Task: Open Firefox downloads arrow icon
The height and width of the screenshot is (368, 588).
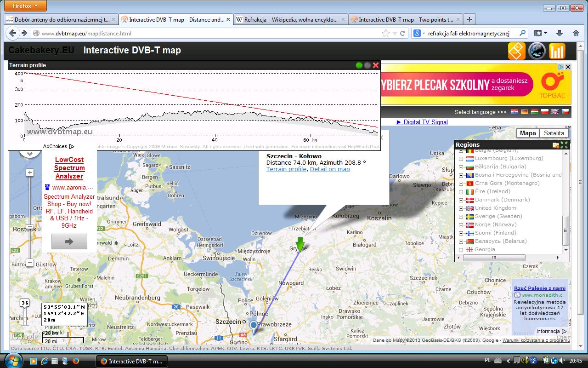Action: pyautogui.click(x=560, y=33)
